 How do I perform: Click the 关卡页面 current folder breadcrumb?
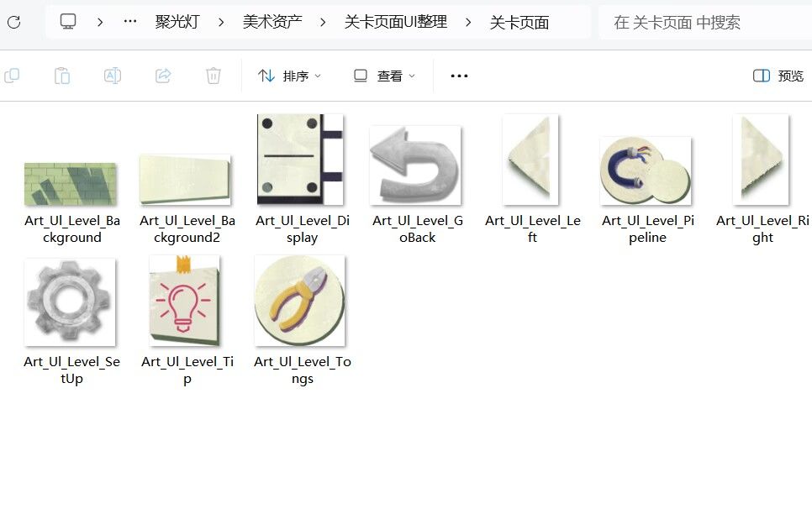tap(519, 23)
